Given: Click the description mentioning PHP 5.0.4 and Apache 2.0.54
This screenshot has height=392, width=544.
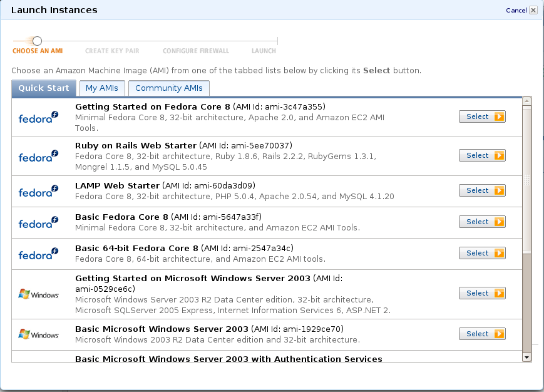Looking at the screenshot, I should tap(235, 197).
